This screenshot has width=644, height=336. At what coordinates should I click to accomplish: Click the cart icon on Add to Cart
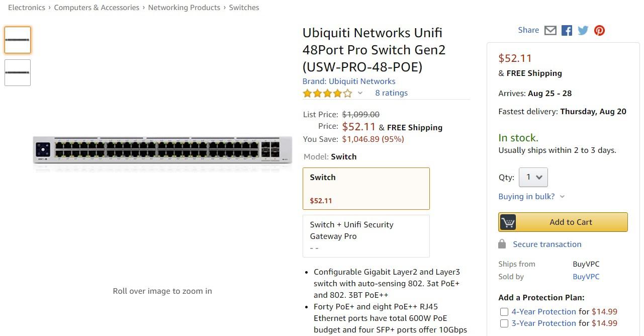tap(507, 222)
